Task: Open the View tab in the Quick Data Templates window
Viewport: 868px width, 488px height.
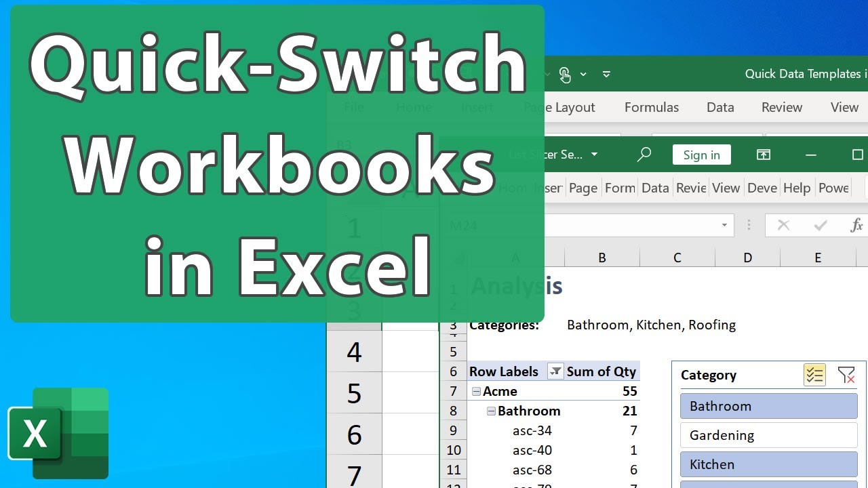Action: (x=844, y=107)
